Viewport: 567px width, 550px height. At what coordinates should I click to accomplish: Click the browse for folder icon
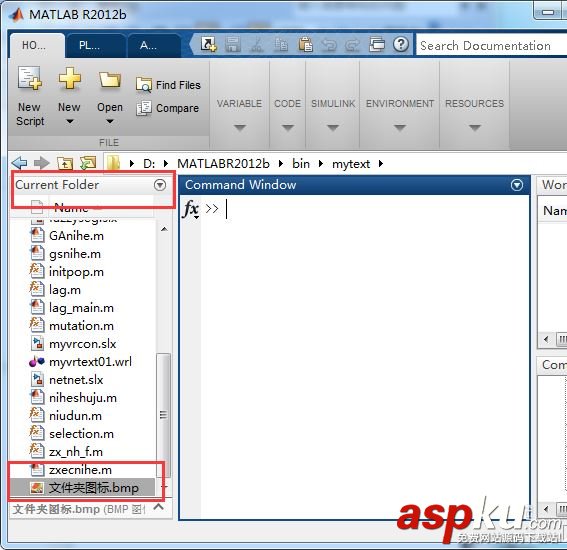88,163
